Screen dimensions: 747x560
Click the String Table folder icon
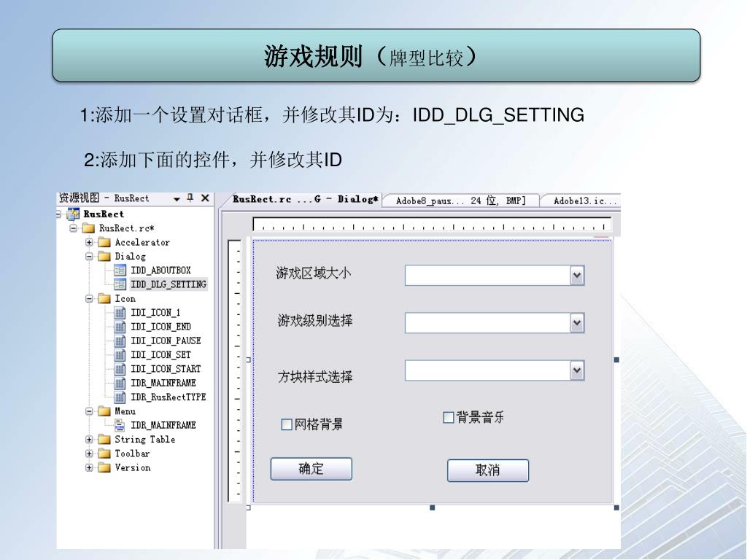pyautogui.click(x=104, y=440)
